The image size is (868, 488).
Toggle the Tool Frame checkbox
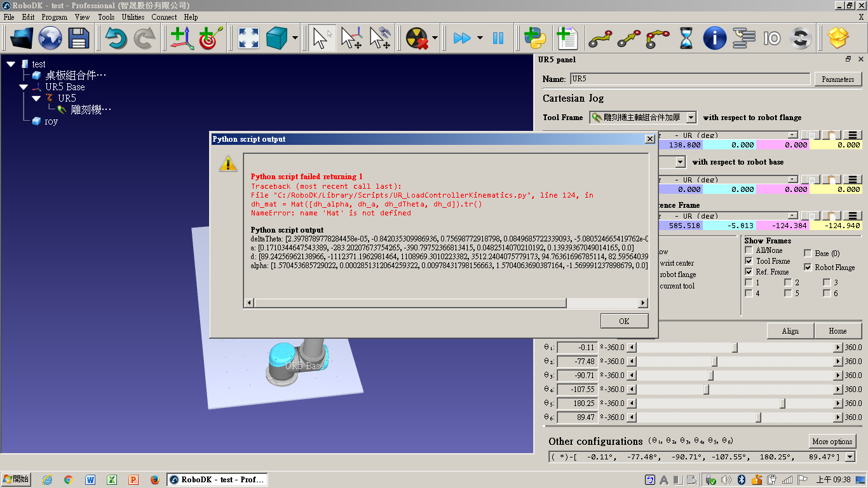[x=749, y=261]
